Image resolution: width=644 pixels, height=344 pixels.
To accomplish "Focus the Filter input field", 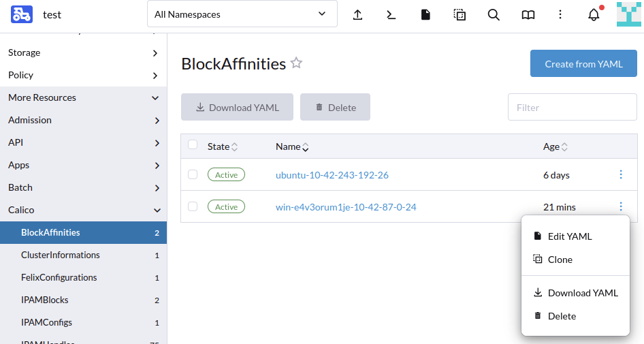I will (572, 107).
